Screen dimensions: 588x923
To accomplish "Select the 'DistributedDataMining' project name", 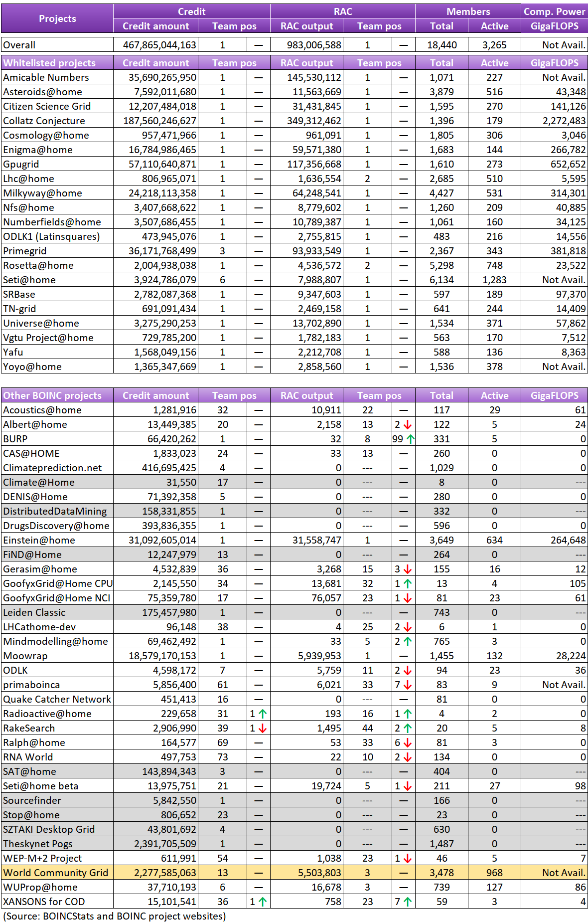I will [55, 511].
